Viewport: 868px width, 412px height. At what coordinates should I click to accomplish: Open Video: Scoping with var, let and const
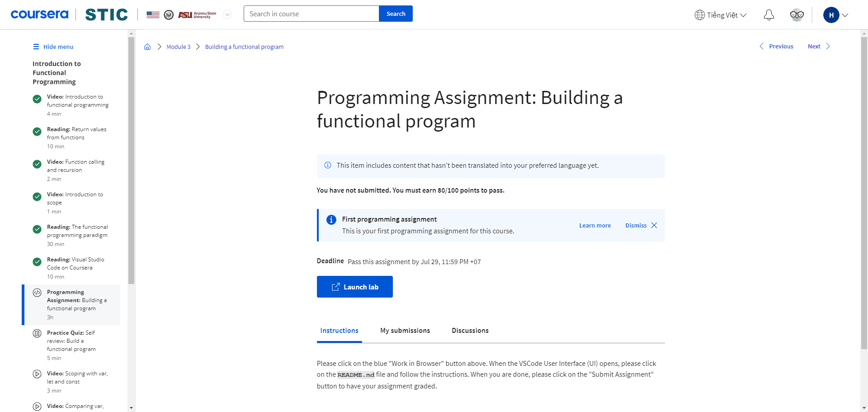(x=72, y=382)
